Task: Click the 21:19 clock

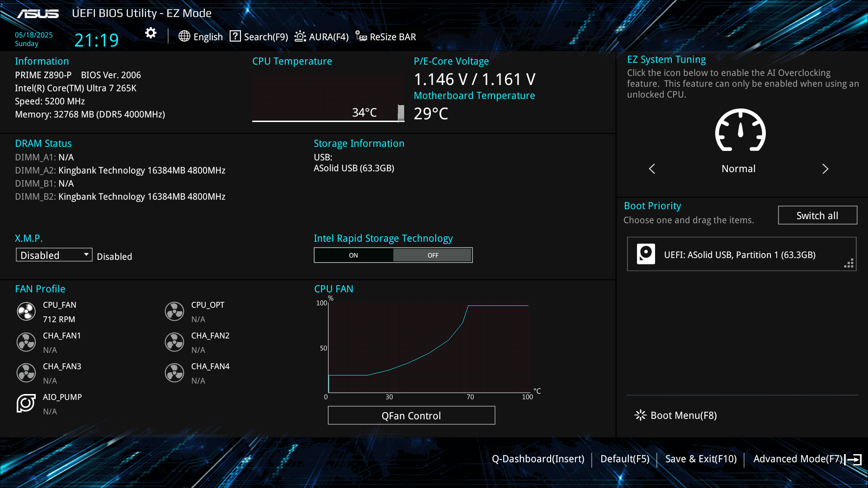Action: (96, 40)
